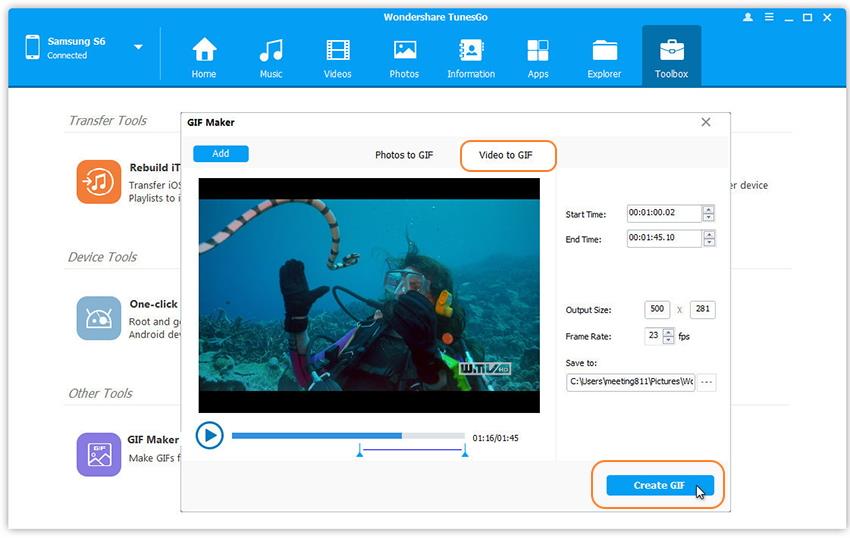Click the video progress bar
Screen dimensions: 850x538
click(347, 436)
